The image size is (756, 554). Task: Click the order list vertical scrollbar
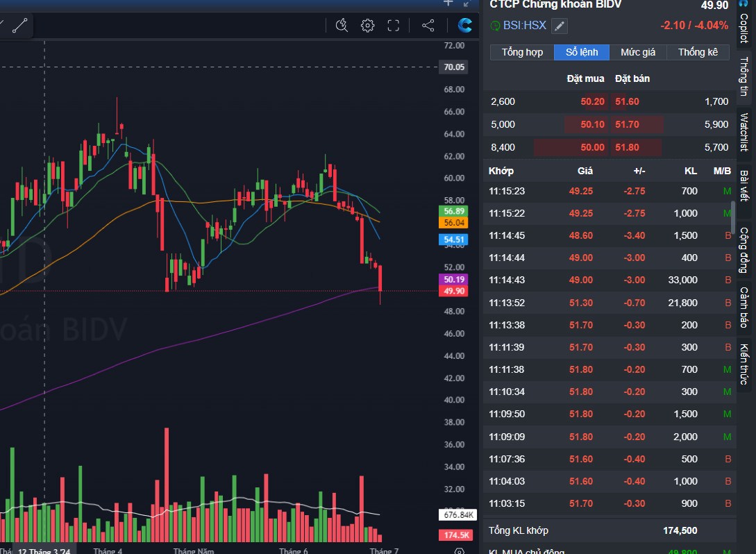click(x=732, y=217)
